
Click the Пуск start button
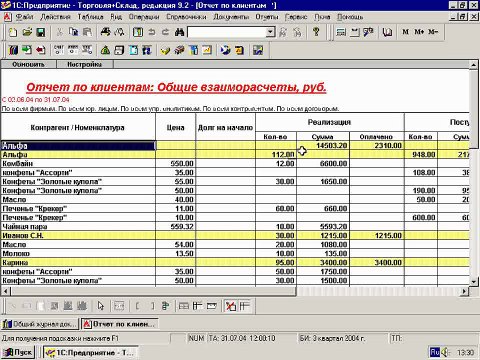[x=18, y=352]
